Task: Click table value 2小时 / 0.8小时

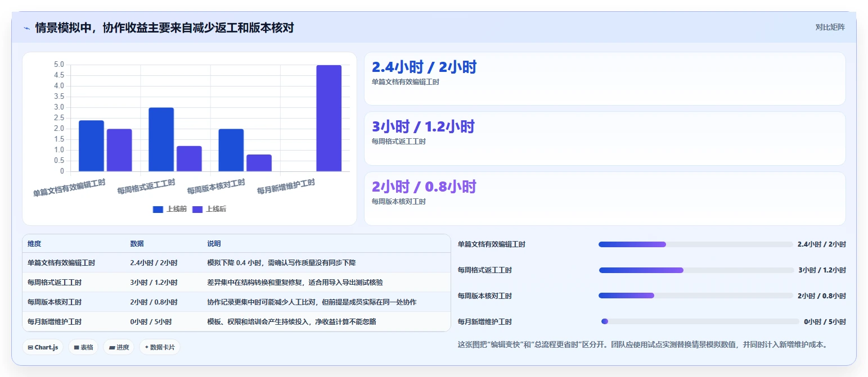Action: pos(154,302)
